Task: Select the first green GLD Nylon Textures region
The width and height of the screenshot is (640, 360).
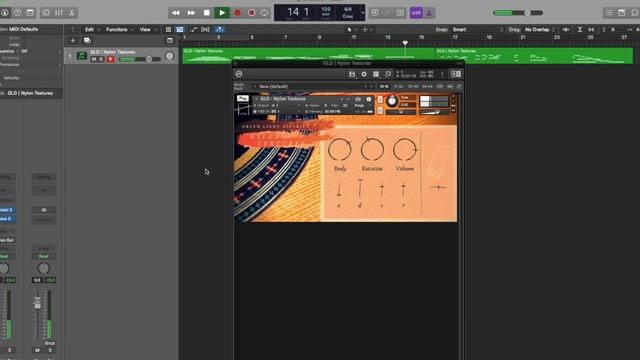Action: [x=308, y=56]
